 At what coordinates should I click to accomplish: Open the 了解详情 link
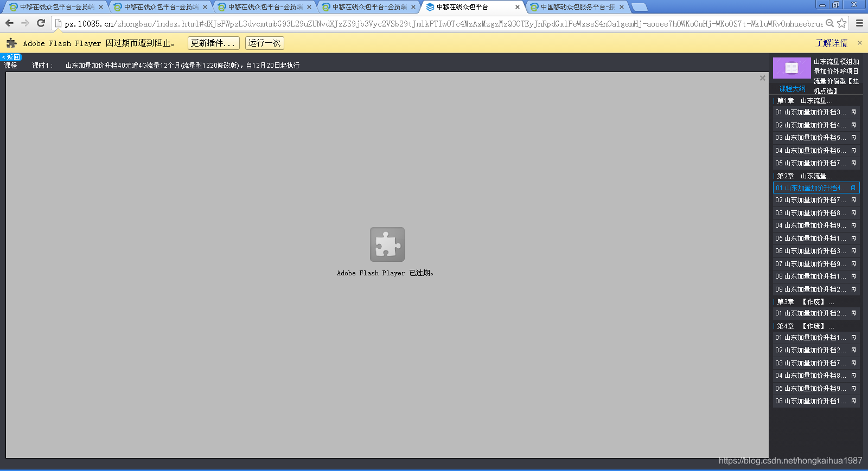tap(832, 43)
